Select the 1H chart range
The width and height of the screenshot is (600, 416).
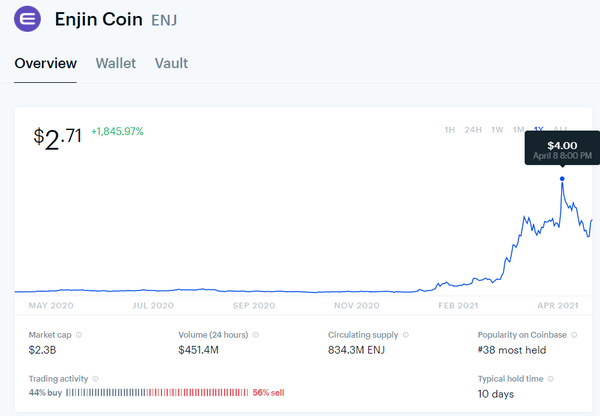pos(450,129)
